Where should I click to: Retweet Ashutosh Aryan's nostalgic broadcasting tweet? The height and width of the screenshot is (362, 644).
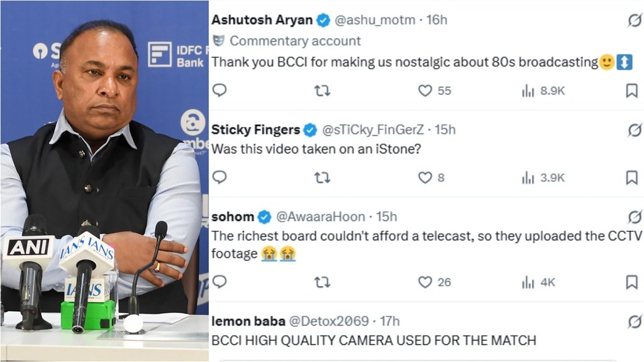pyautogui.click(x=323, y=90)
